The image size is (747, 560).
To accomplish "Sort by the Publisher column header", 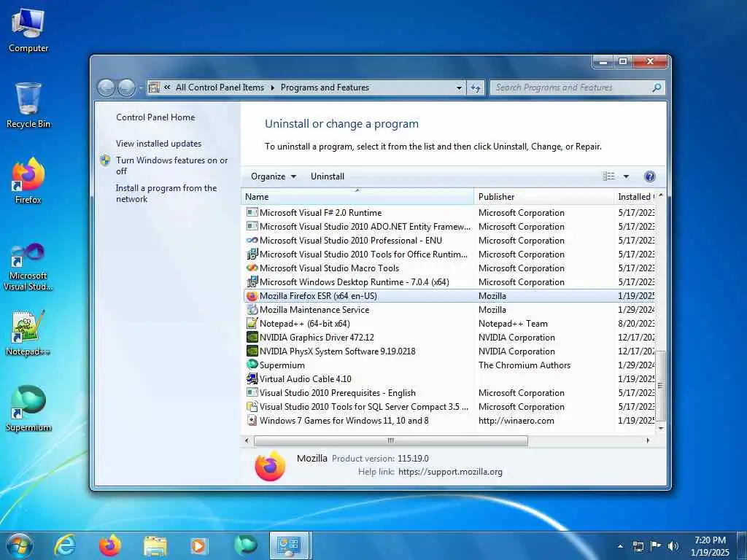I will click(543, 197).
